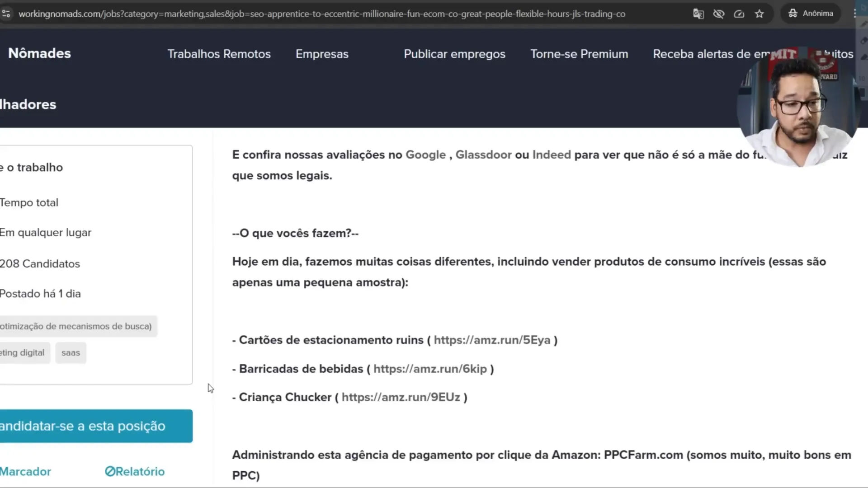Click the '208 Candidatos' text
Image resolution: width=868 pixels, height=488 pixels.
(40, 263)
